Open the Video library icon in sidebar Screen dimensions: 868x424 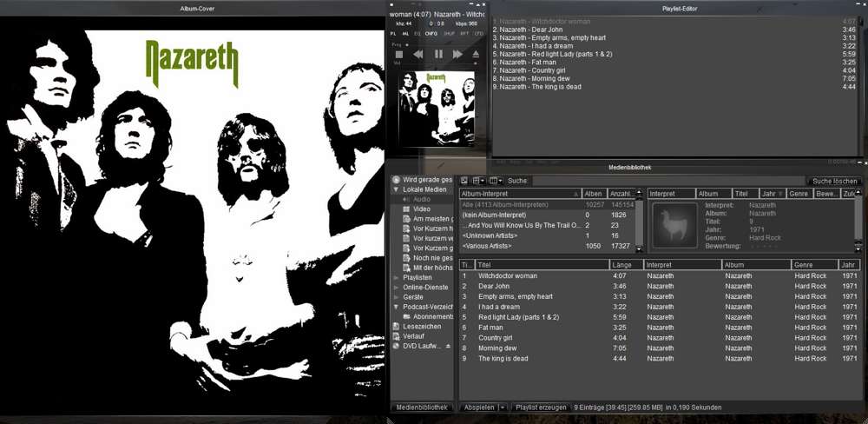point(405,209)
